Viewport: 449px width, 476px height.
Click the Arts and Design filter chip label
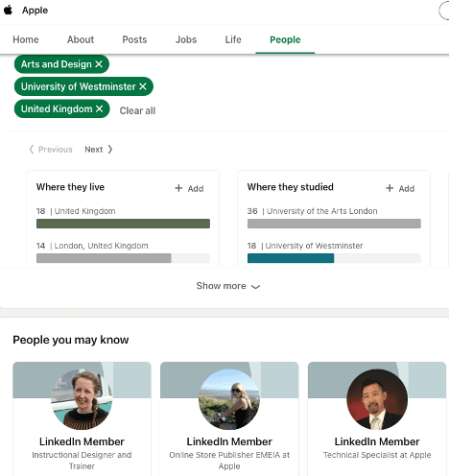pyautogui.click(x=57, y=64)
